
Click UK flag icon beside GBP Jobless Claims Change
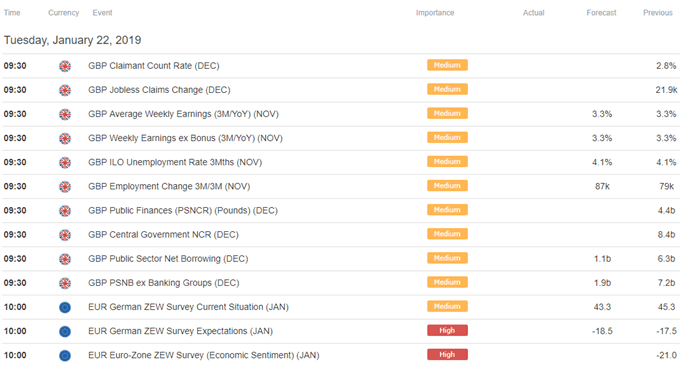coord(65,90)
